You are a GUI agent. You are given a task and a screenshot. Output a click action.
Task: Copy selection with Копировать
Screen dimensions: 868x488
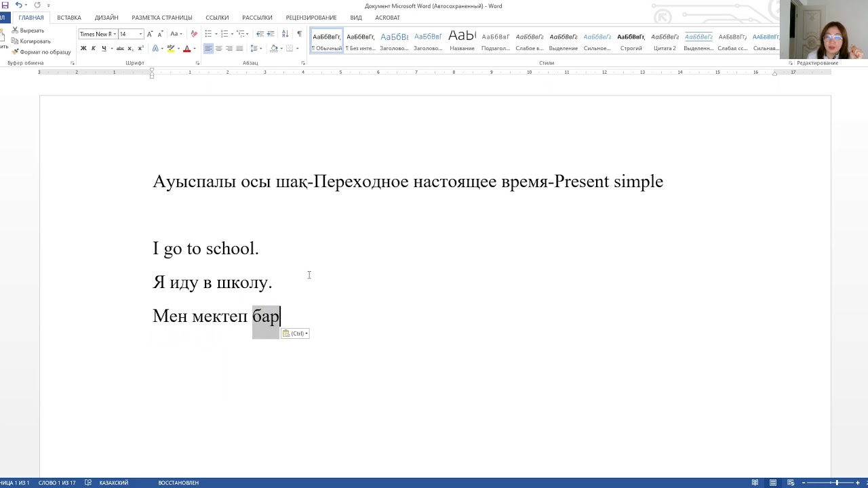coord(31,41)
